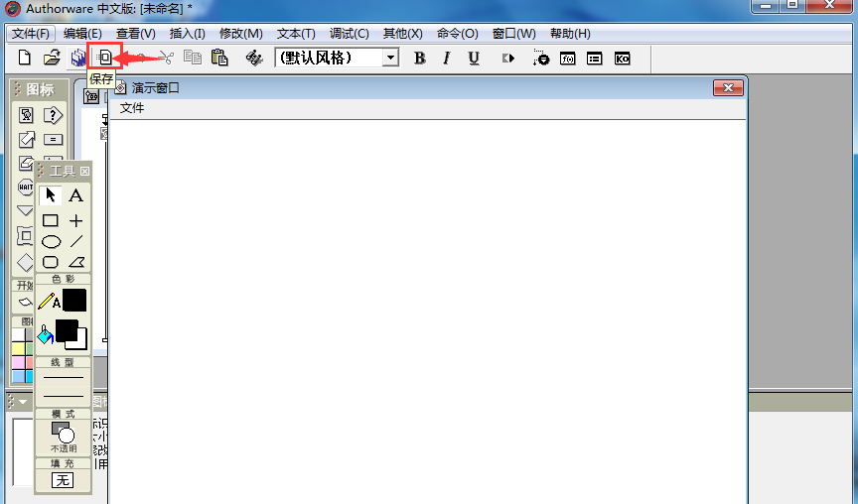Viewport: 858px width, 504px height.
Task: Pick the polygon drawing tool
Action: click(76, 262)
